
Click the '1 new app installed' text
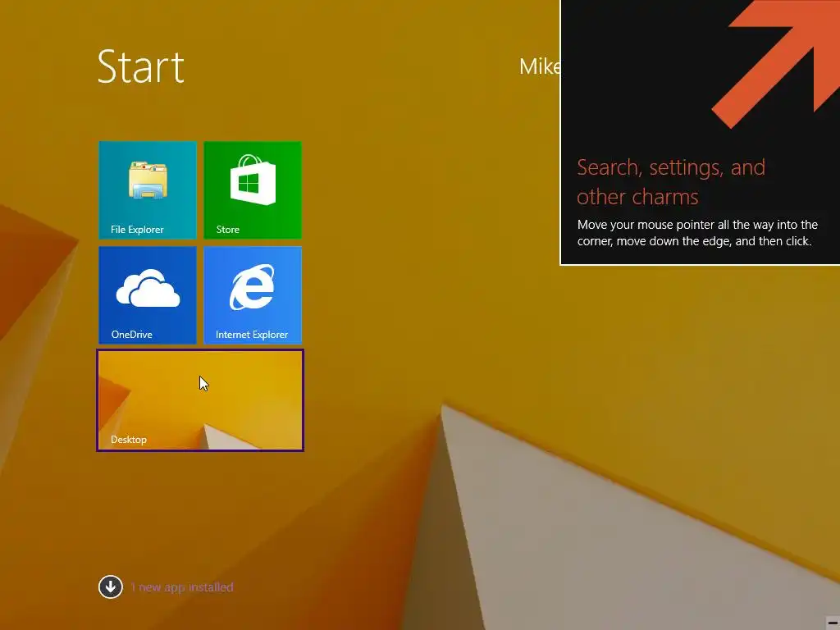coord(182,587)
